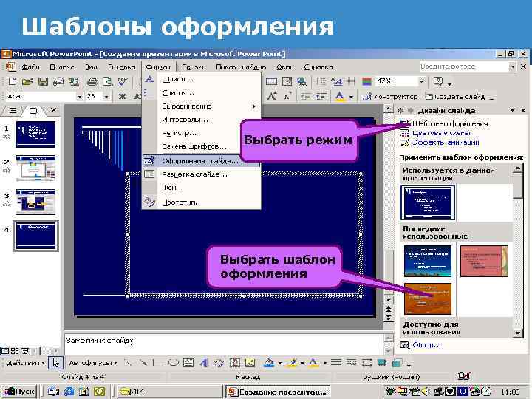Toggle the Color/Grayscale icon
The image size is (532, 399).
point(366,81)
